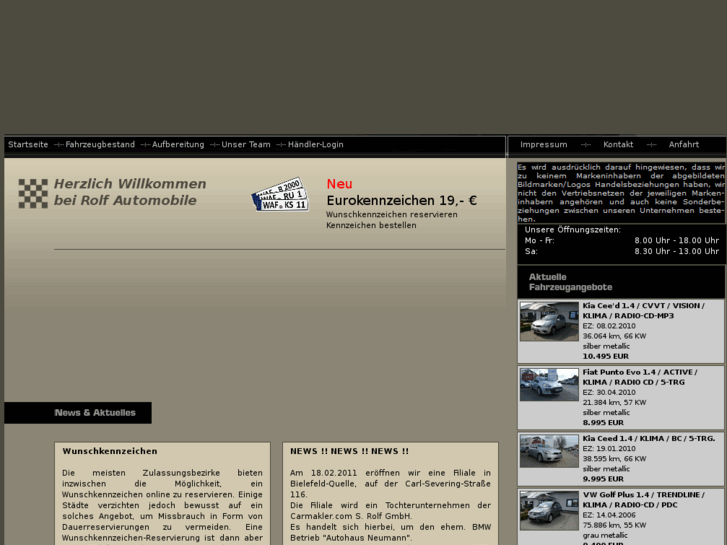Click EZ: 08.02.2010 registration date
727x545 pixels.
(609, 326)
